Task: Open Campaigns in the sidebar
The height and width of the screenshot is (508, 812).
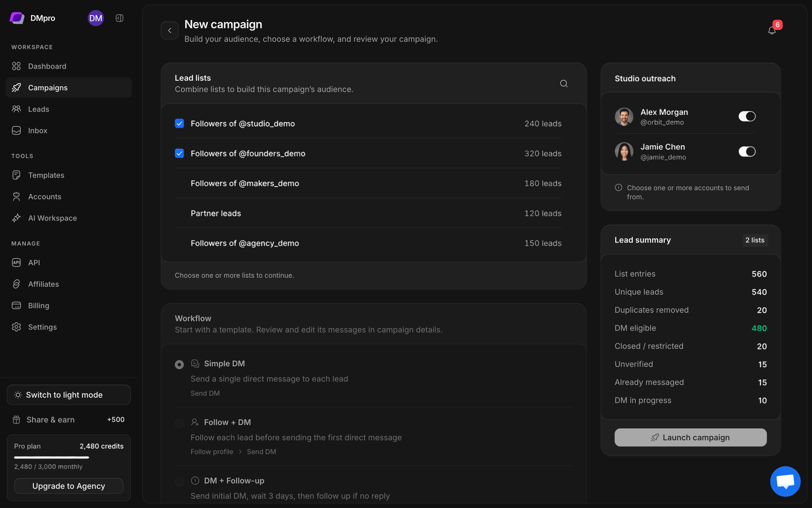Action: (x=69, y=88)
